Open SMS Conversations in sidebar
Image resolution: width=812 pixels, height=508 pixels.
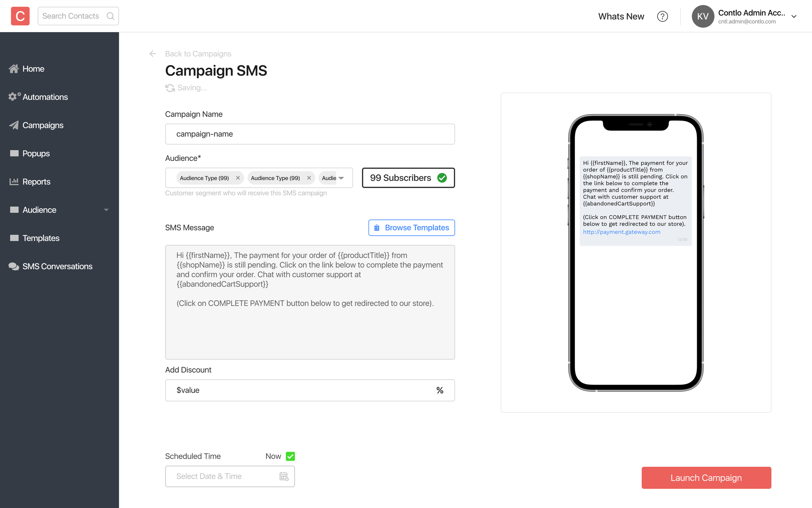pos(57,266)
